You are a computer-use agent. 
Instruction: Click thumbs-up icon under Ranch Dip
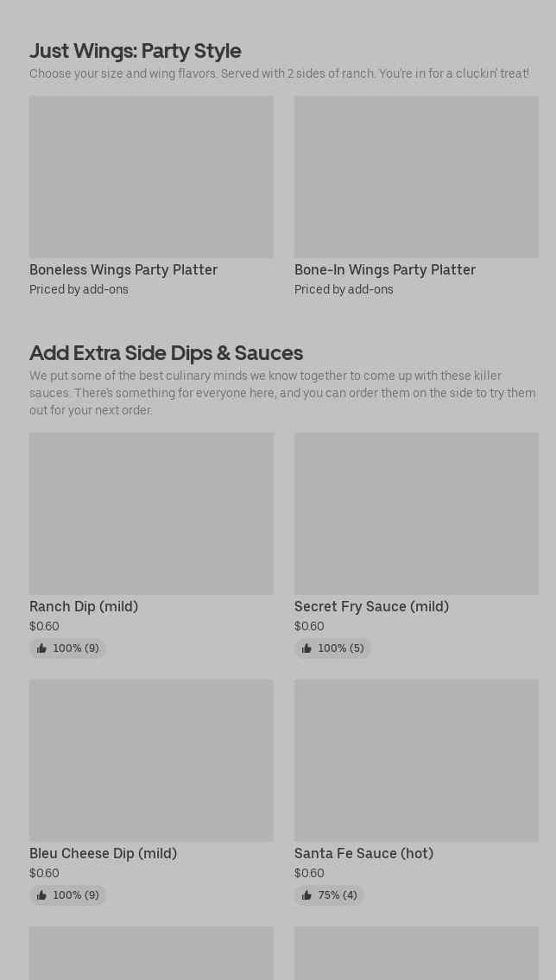(41, 648)
